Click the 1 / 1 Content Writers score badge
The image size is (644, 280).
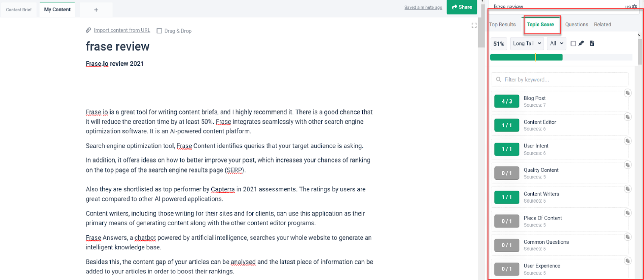[507, 197]
